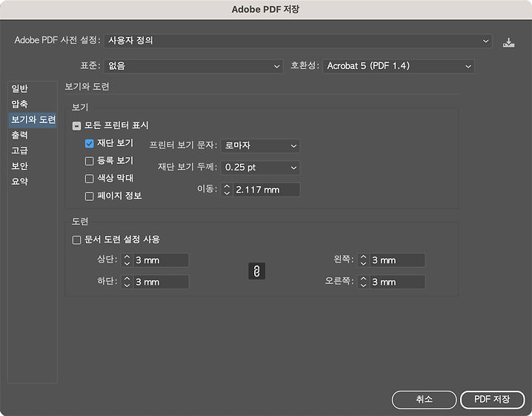Click the 오른쪽 3 mm field
Screen dimensions: 532x416
397,282
